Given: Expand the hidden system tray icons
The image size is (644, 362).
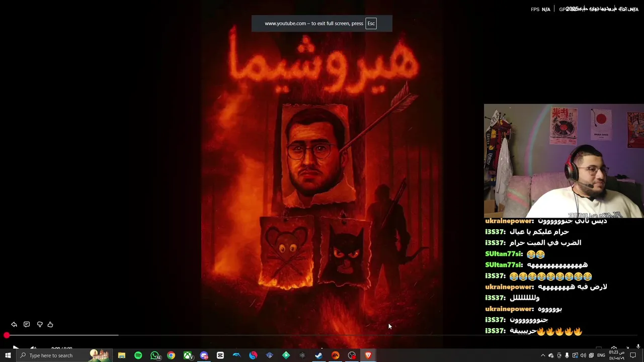Looking at the screenshot, I should (542, 355).
